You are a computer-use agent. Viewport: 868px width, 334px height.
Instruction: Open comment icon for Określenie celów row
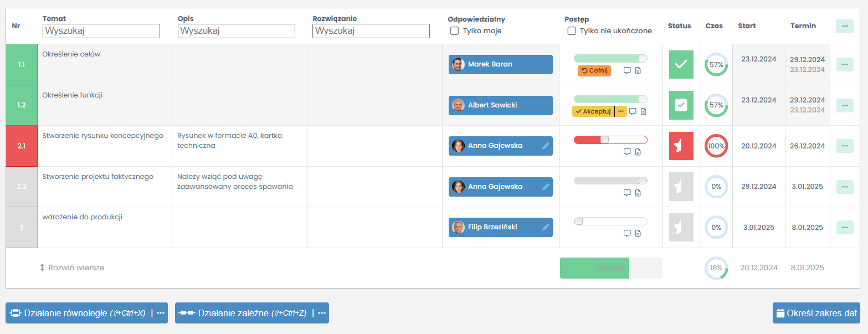(x=627, y=70)
